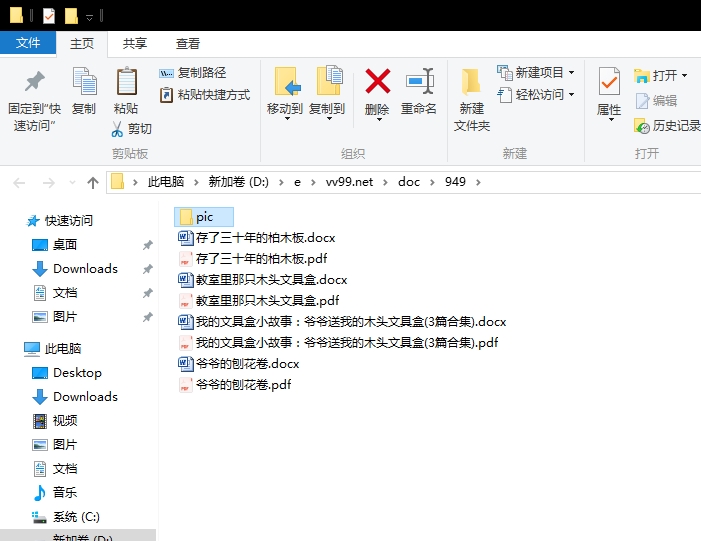Open the Properties (属性) dropdown arrow

pyautogui.click(x=611, y=119)
